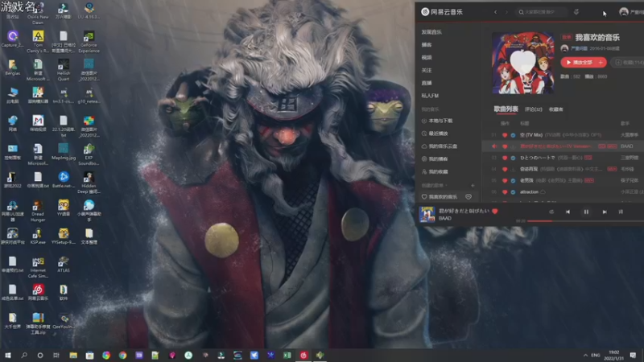
Task: Expand the system tray hidden icons chevron
Action: coord(585,355)
